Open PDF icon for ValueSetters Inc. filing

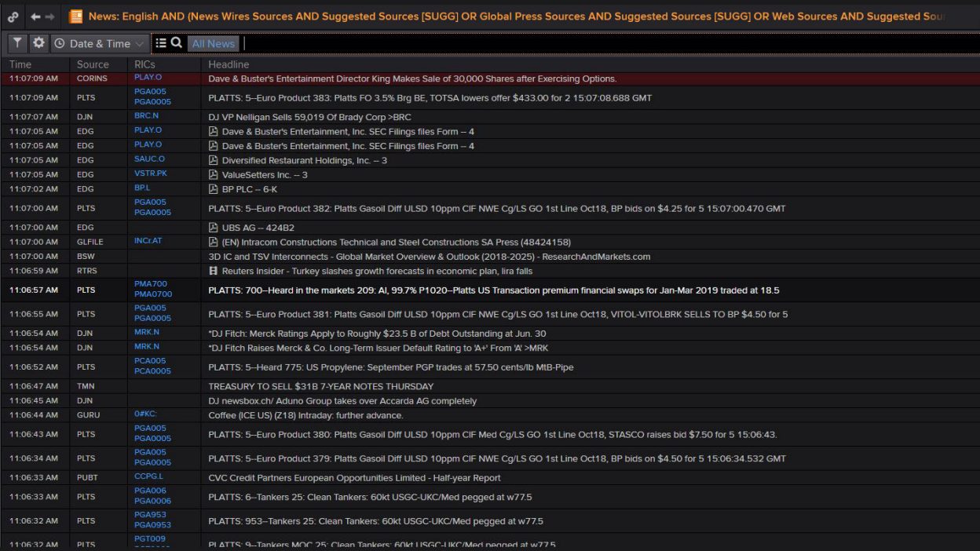click(x=213, y=174)
